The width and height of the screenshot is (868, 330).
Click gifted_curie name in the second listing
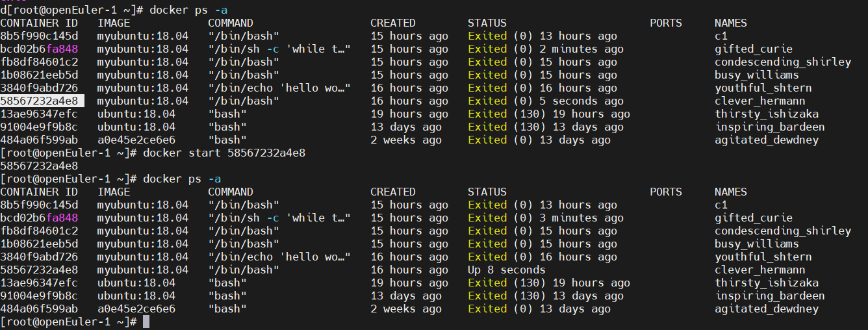pos(754,218)
